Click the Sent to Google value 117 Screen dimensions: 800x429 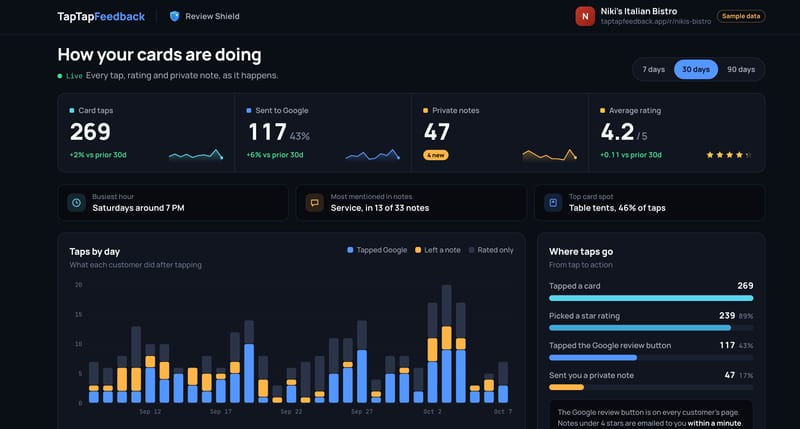(267, 132)
